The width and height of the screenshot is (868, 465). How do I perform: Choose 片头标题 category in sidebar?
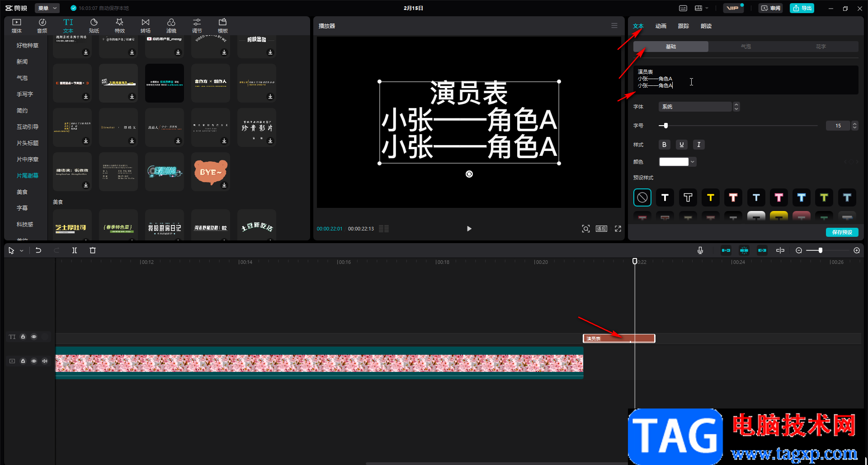[x=28, y=143]
